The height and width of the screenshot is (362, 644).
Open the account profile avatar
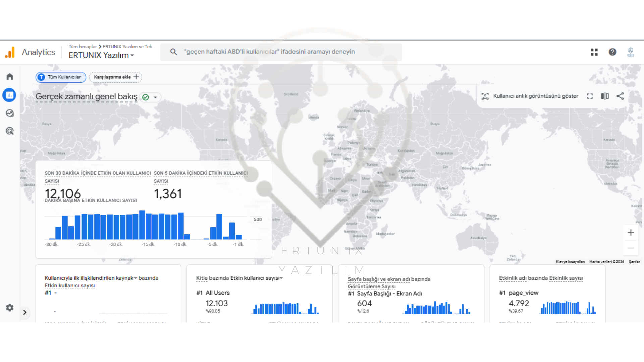coord(631,52)
